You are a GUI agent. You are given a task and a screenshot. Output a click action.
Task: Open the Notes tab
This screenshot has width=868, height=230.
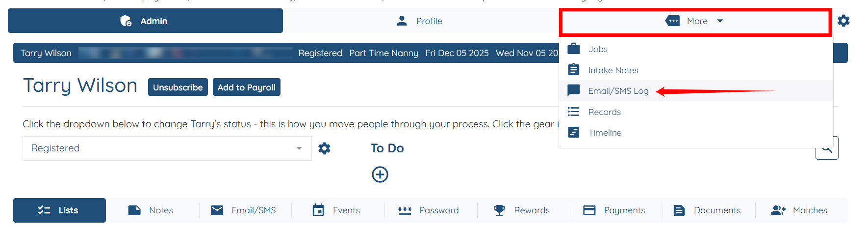click(x=151, y=210)
